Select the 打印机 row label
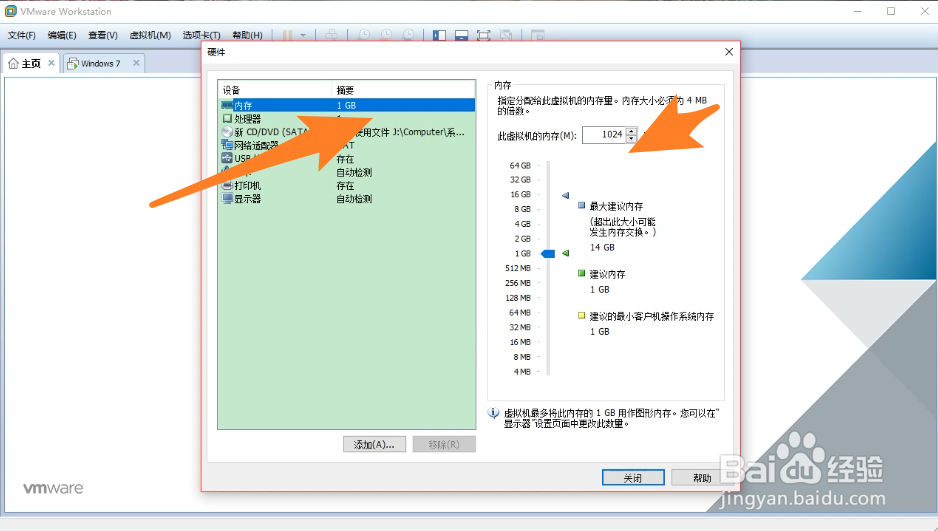Image resolution: width=938 pixels, height=531 pixels. pyautogui.click(x=248, y=185)
